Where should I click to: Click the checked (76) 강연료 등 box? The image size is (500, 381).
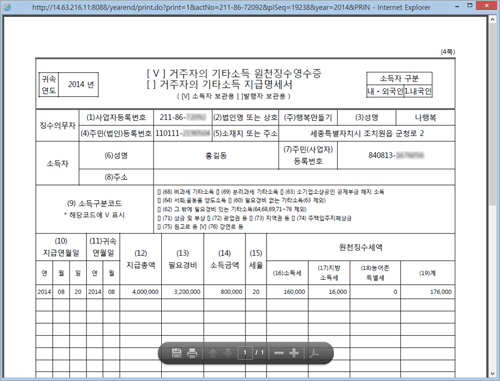pyautogui.click(x=203, y=227)
